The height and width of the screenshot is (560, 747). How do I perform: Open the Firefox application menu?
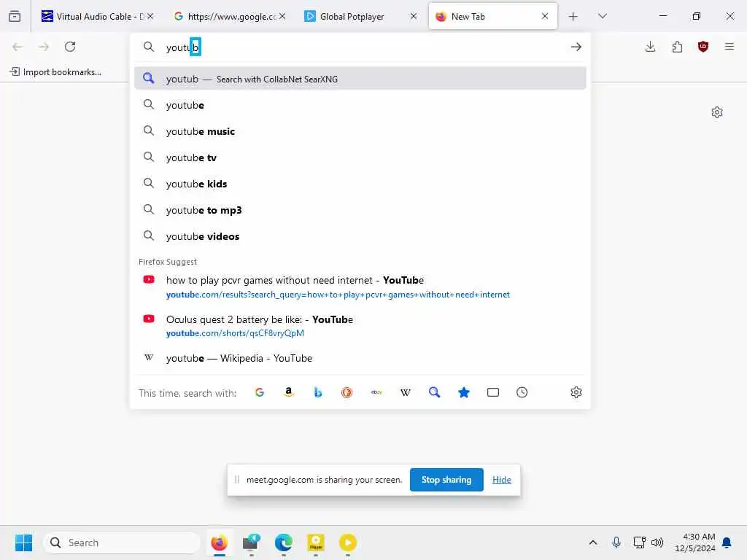(x=729, y=47)
